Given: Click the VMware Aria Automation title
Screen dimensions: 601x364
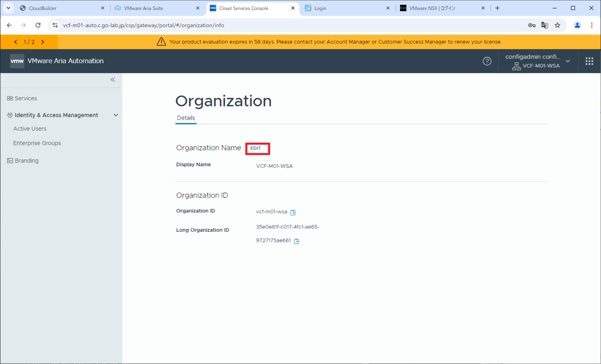Looking at the screenshot, I should click(66, 61).
